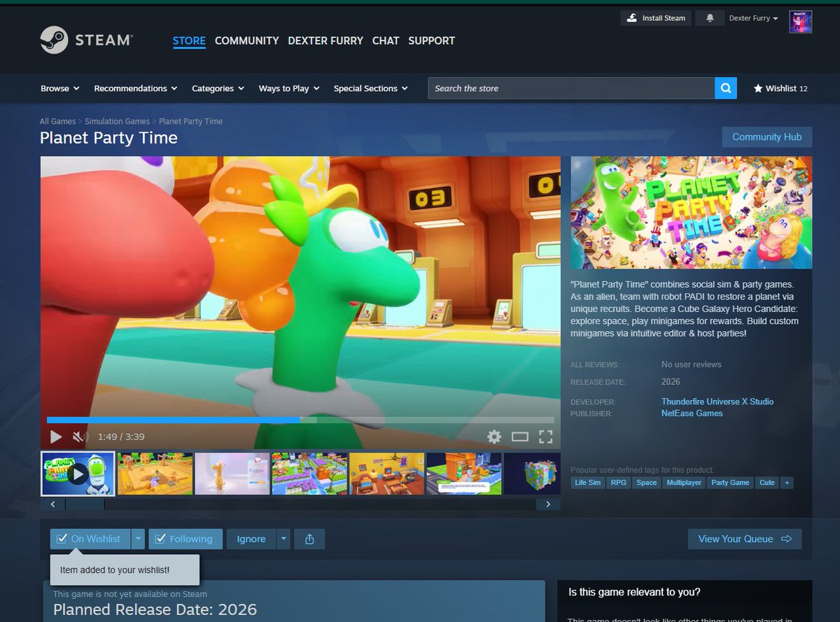Click the user avatar image
The height and width of the screenshot is (622, 840).
(800, 22)
